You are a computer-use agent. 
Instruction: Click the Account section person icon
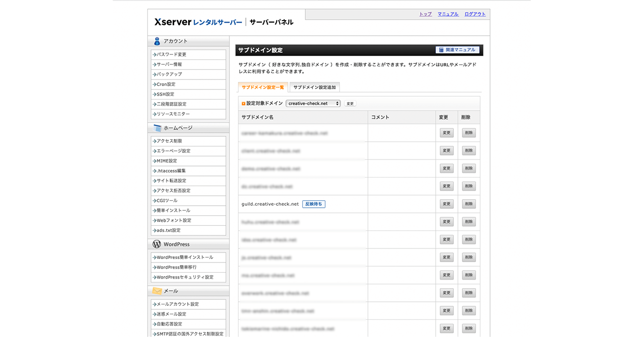[157, 41]
